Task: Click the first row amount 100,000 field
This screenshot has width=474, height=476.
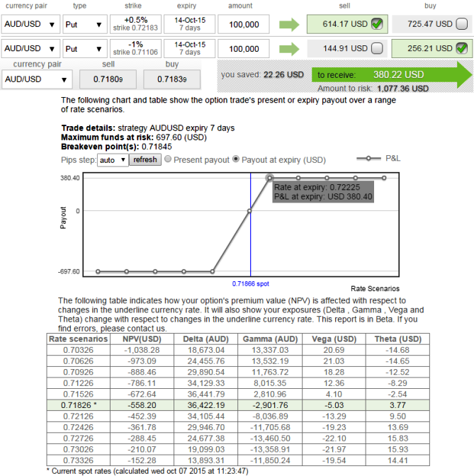Action: pyautogui.click(x=244, y=24)
